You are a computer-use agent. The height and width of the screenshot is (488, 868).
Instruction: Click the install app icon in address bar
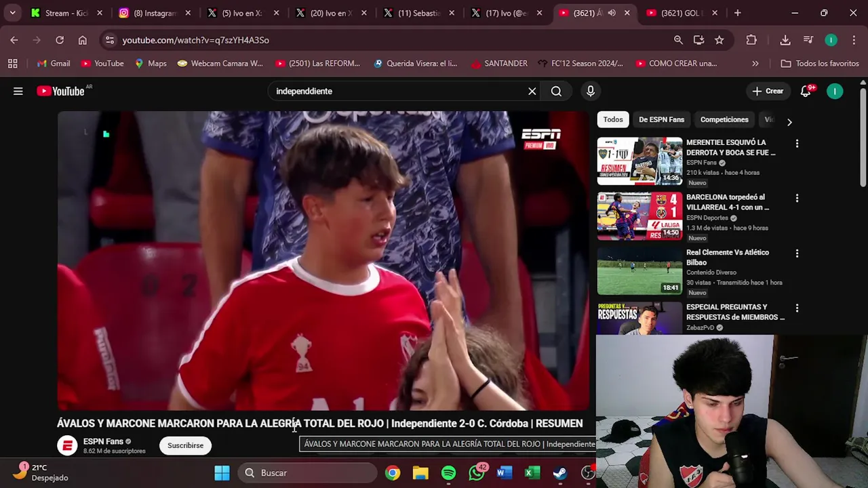(698, 40)
